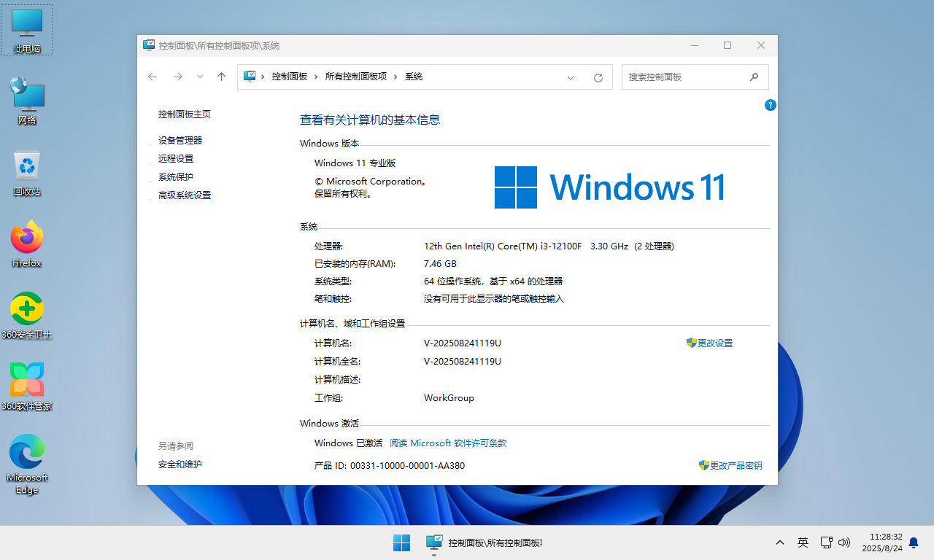Open 设备管理器 from the sidebar
Image resolution: width=934 pixels, height=560 pixels.
(180, 140)
